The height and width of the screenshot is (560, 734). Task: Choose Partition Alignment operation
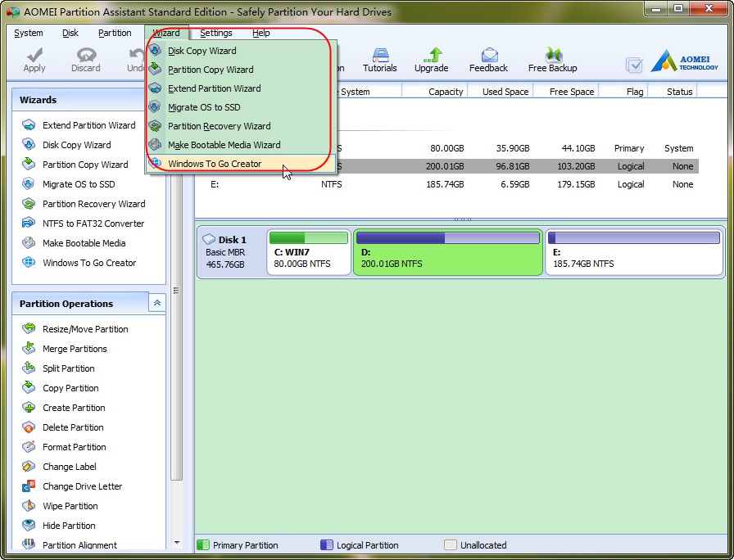70,544
